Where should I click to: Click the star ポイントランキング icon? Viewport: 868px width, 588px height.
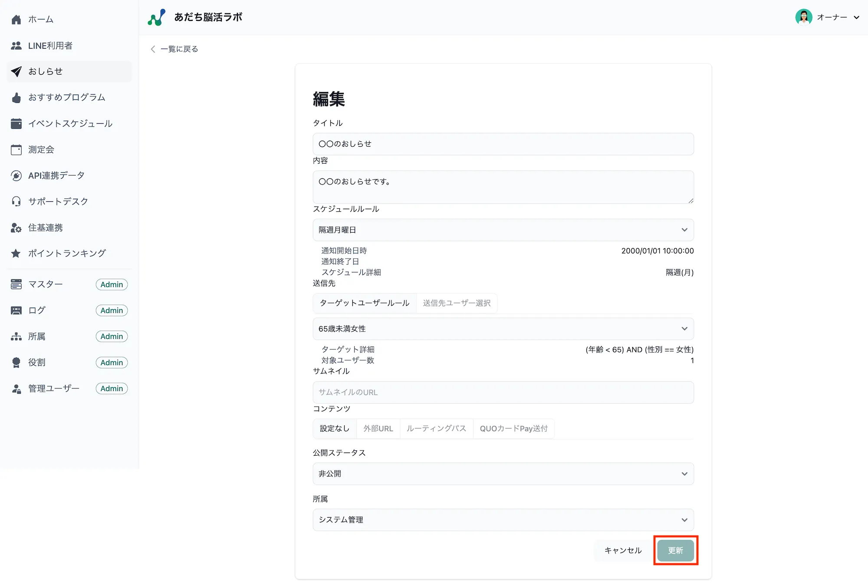click(16, 253)
